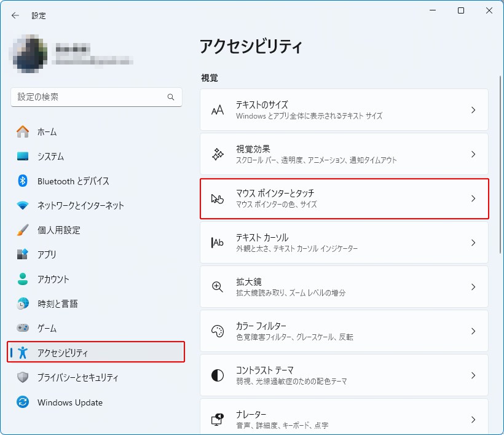The image size is (504, 435).
Task: Click the Bluetooth icon in the sidebar
Action: click(x=23, y=181)
